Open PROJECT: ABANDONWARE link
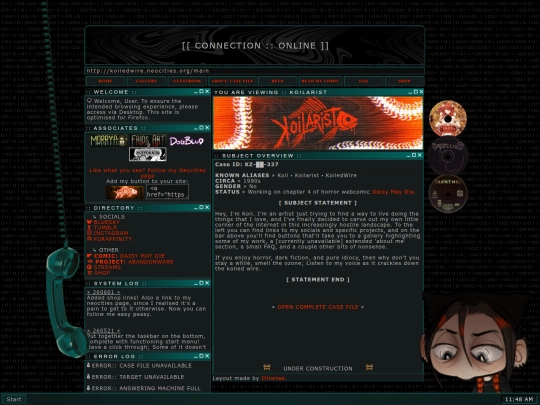 [134, 262]
